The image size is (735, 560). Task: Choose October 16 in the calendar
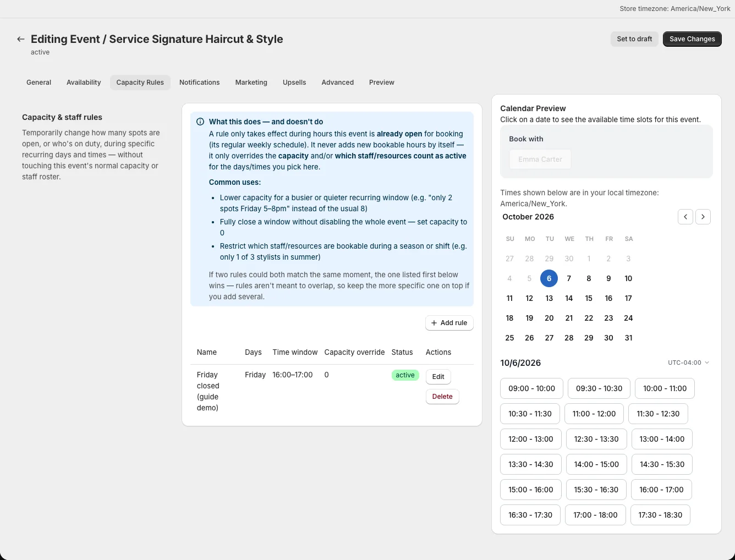tap(608, 298)
